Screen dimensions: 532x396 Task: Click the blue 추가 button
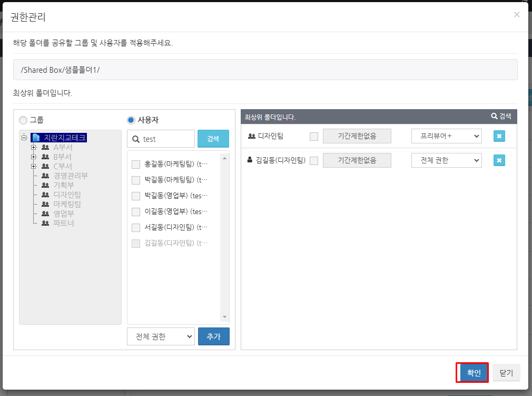[x=213, y=336]
